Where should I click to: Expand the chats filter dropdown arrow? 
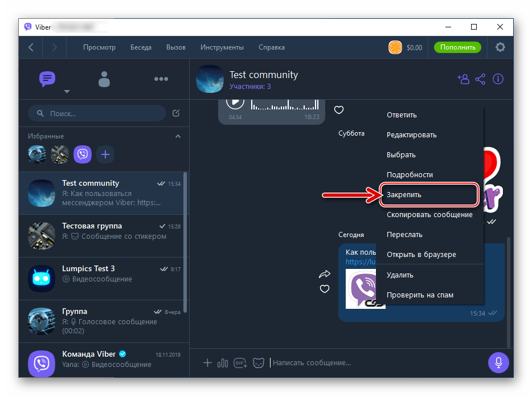tap(67, 92)
